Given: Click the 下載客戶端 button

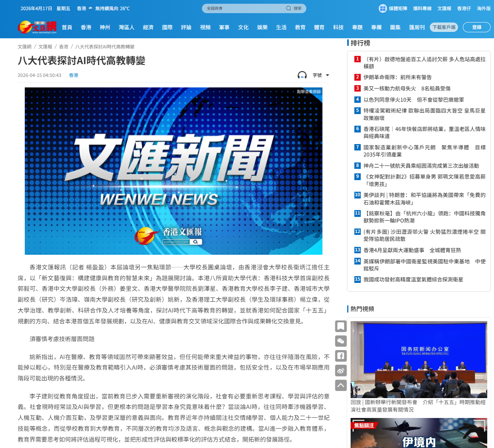Looking at the screenshot, I should click(444, 27).
